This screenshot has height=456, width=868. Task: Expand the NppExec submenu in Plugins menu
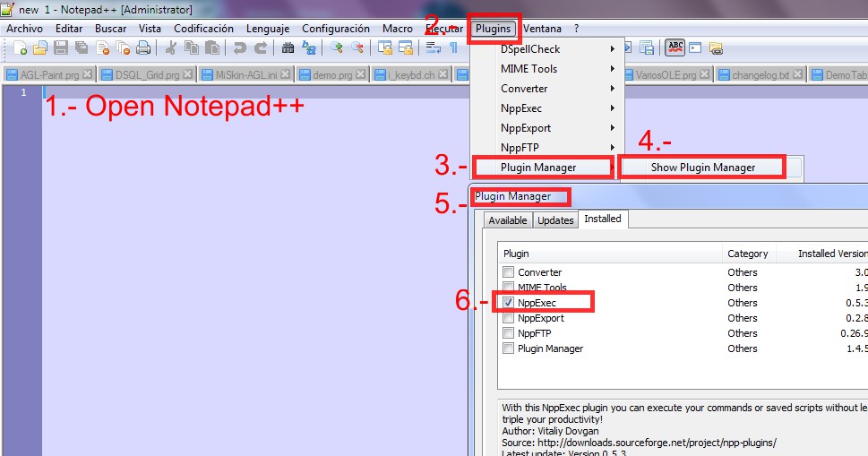click(x=547, y=108)
